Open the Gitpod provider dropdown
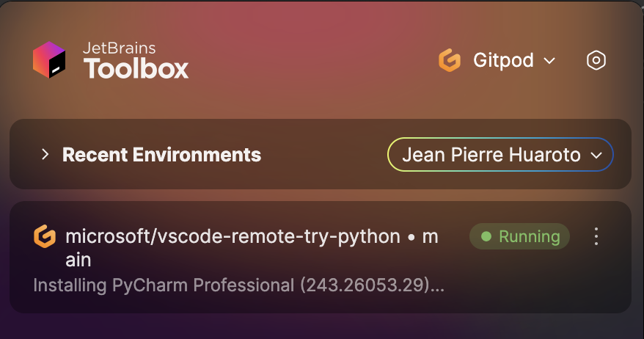Screen dimensions: 644x339 tap(497, 60)
